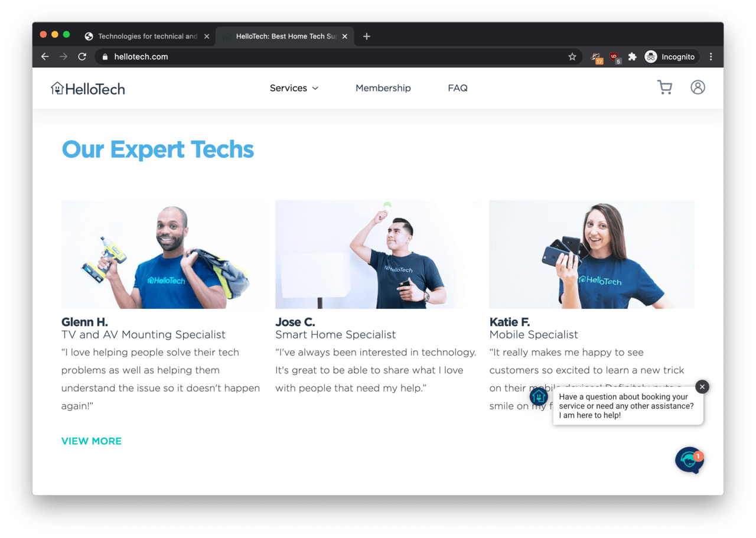Open Katie F.'s photo
Image resolution: width=756 pixels, height=538 pixels.
point(592,255)
